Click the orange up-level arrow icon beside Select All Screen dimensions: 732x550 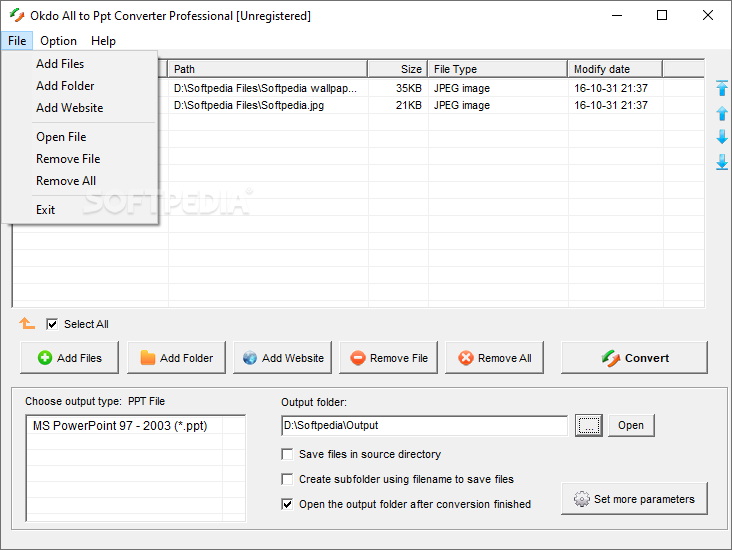27,323
